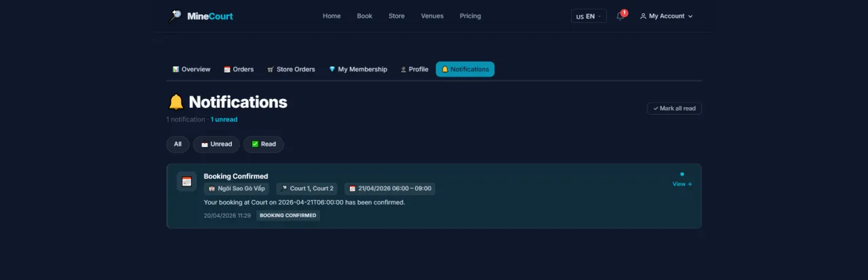Filter notifications by Unread
The width and height of the screenshot is (868, 280).
pos(216,144)
